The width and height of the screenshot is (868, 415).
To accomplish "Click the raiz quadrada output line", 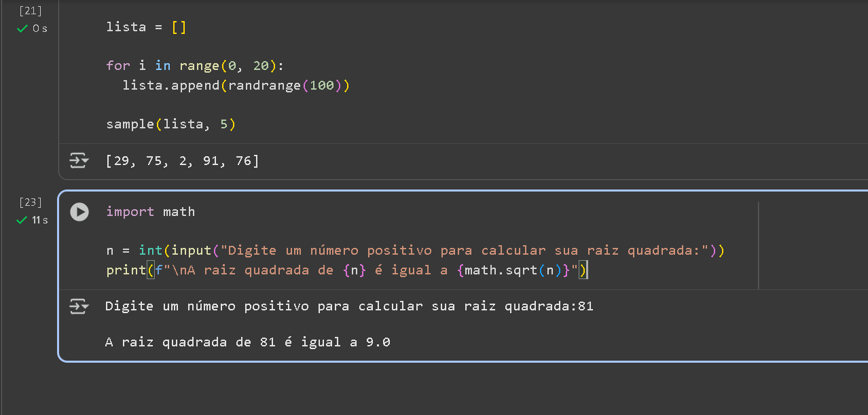I will coord(248,342).
